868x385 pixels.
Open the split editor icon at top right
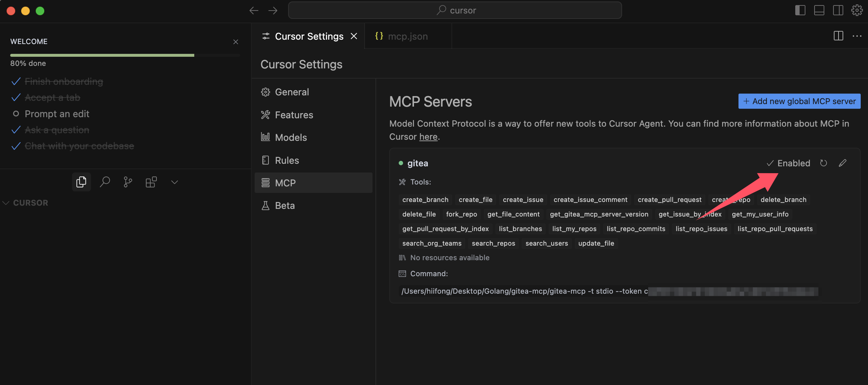coord(839,36)
